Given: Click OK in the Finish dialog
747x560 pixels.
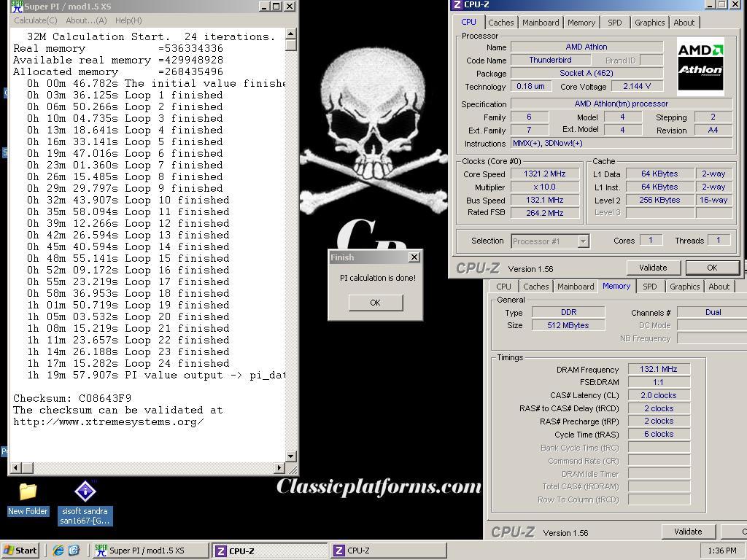Looking at the screenshot, I should coord(376,303).
